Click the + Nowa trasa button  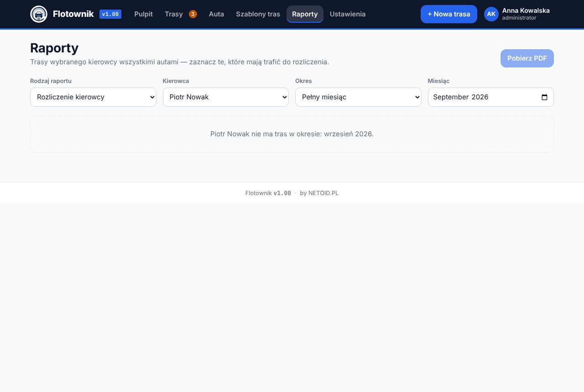pyautogui.click(x=449, y=14)
